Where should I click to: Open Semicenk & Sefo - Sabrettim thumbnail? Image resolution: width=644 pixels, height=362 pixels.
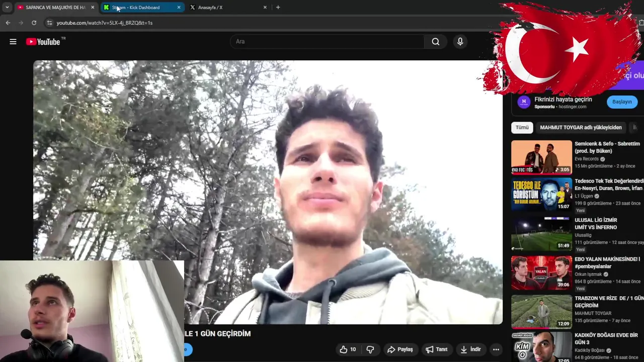tap(541, 157)
